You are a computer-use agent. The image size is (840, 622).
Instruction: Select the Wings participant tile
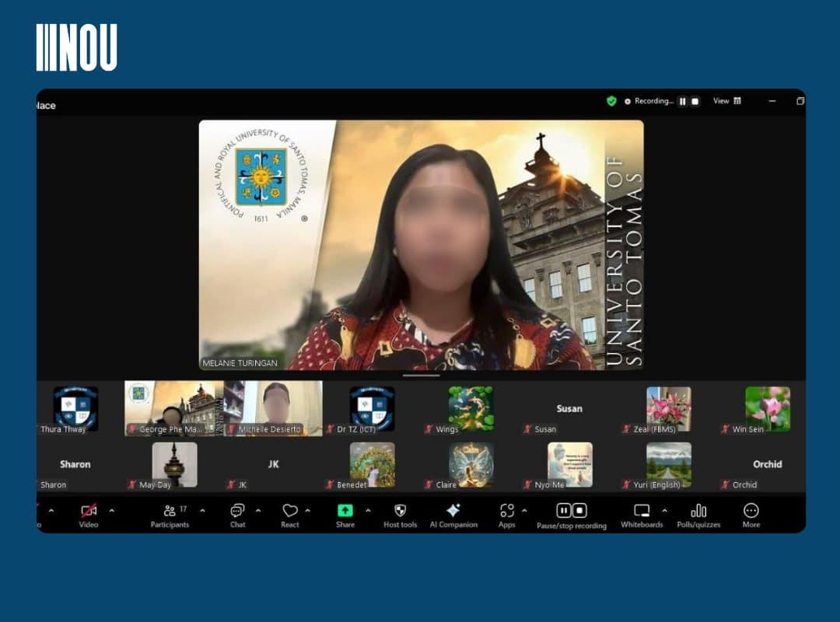coord(471,409)
